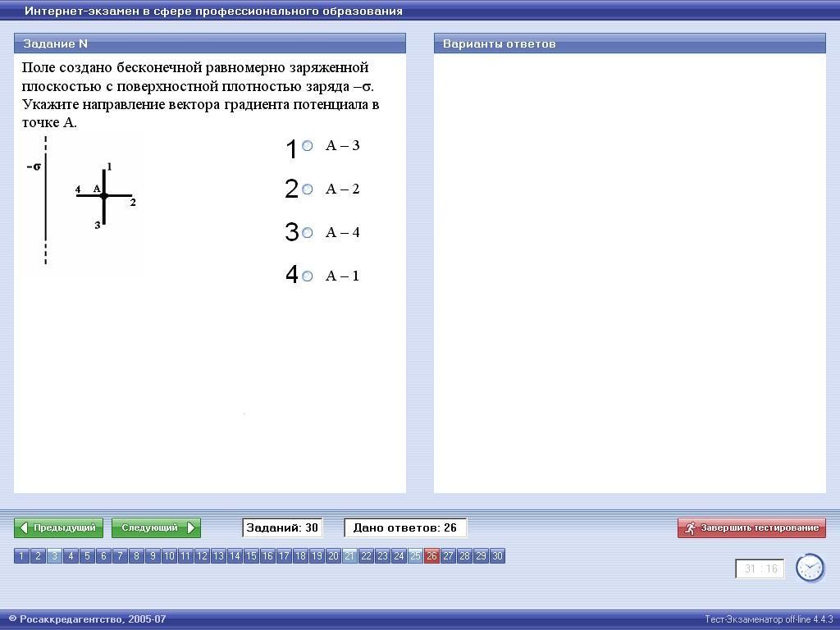Screen dimensions: 840x630
Task: Open highlighted question 3 in the navigator
Action: tap(54, 556)
